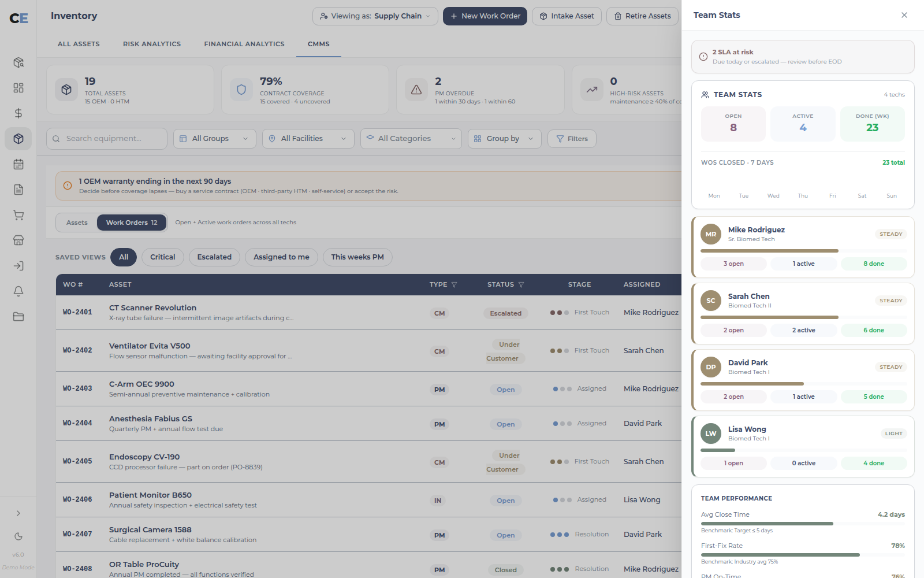Switch to the All Assets tab
Image resolution: width=924 pixels, height=578 pixels.
point(79,44)
